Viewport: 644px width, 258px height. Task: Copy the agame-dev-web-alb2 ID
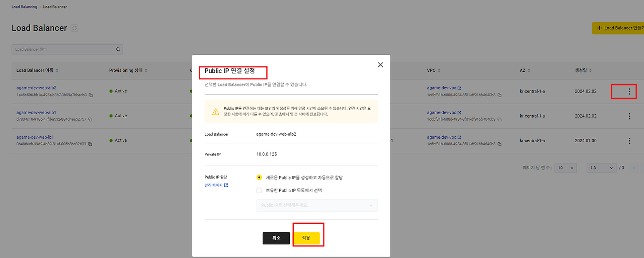point(91,95)
